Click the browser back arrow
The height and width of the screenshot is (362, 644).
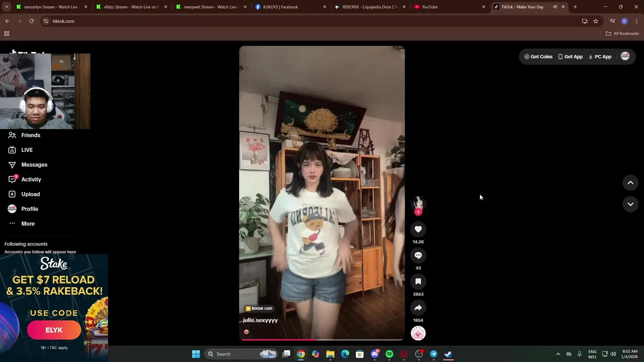click(7, 21)
